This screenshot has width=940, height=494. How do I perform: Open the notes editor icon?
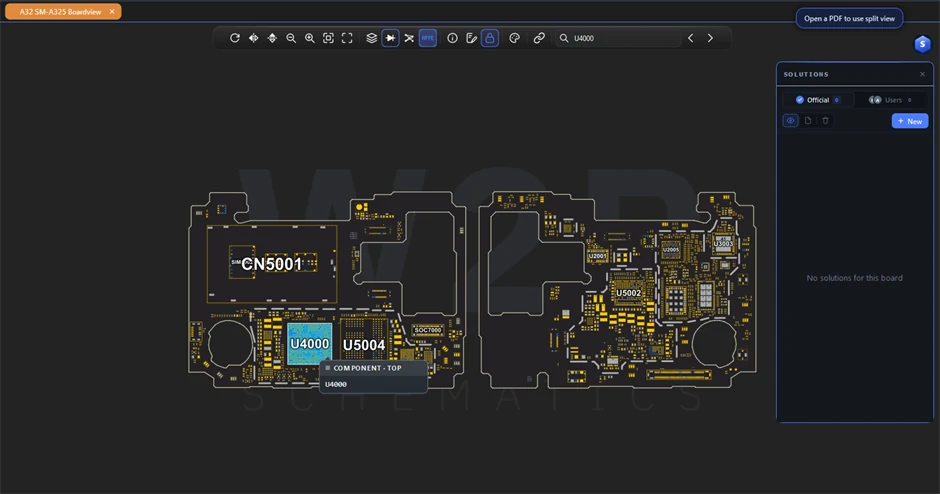(x=471, y=38)
